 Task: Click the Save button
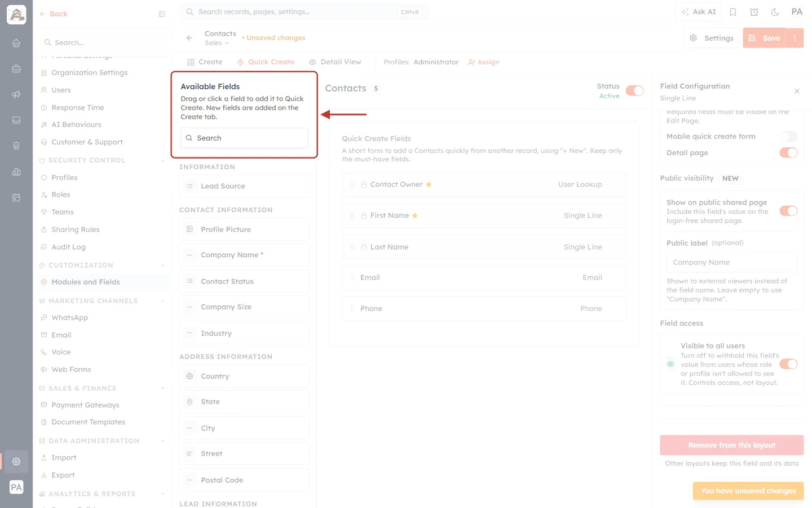coord(765,38)
